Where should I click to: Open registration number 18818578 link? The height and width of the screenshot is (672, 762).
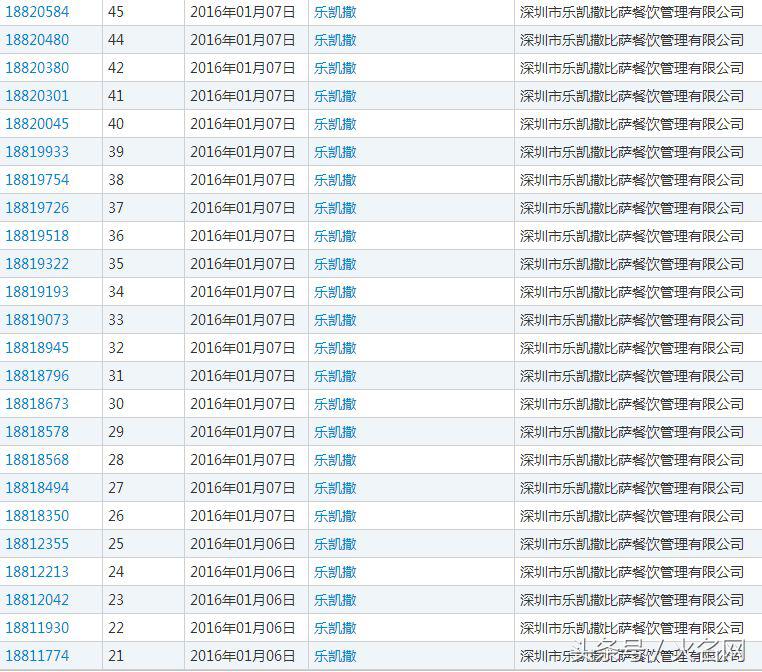tap(37, 432)
